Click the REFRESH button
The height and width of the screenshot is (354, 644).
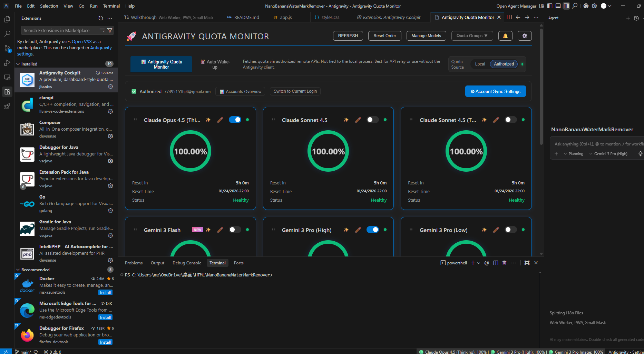(x=348, y=36)
